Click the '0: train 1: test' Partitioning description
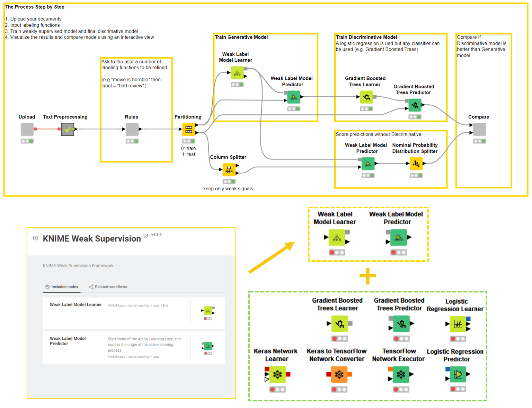532x408 pixels. [x=188, y=151]
